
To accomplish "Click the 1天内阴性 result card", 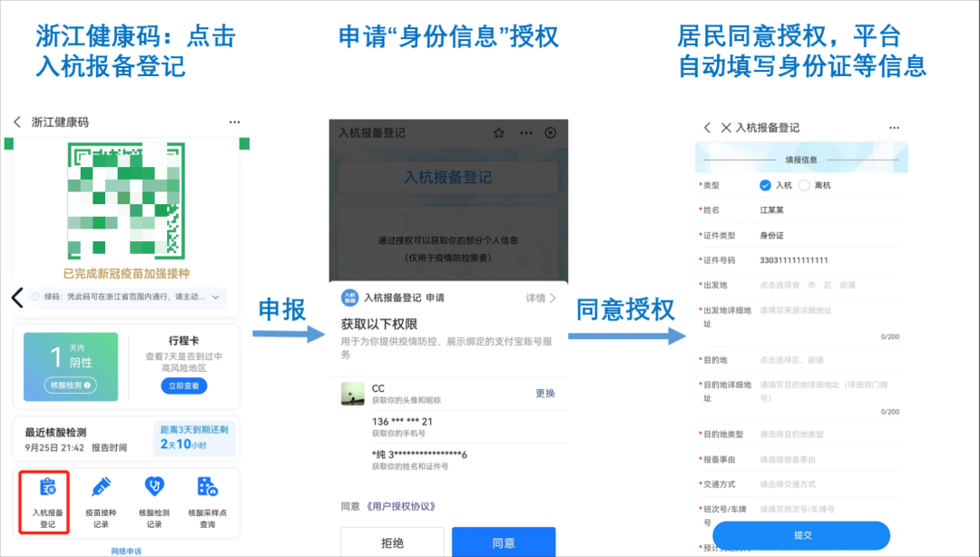I will click(x=71, y=366).
